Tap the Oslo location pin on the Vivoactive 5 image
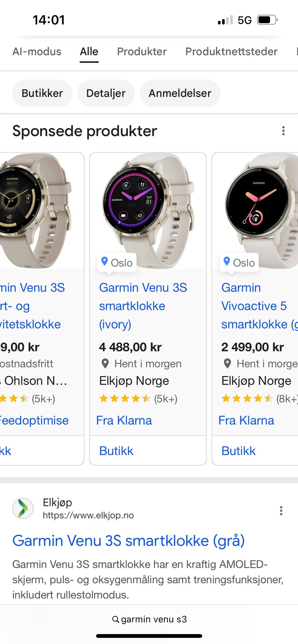 point(227,262)
